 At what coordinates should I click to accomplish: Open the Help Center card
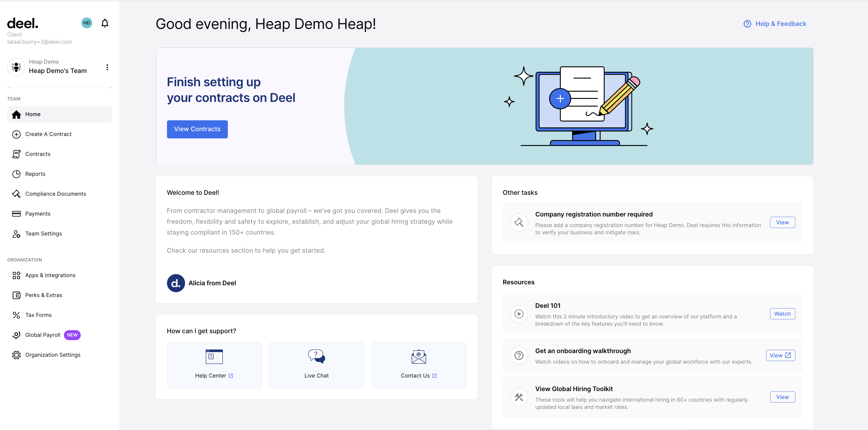pyautogui.click(x=214, y=365)
